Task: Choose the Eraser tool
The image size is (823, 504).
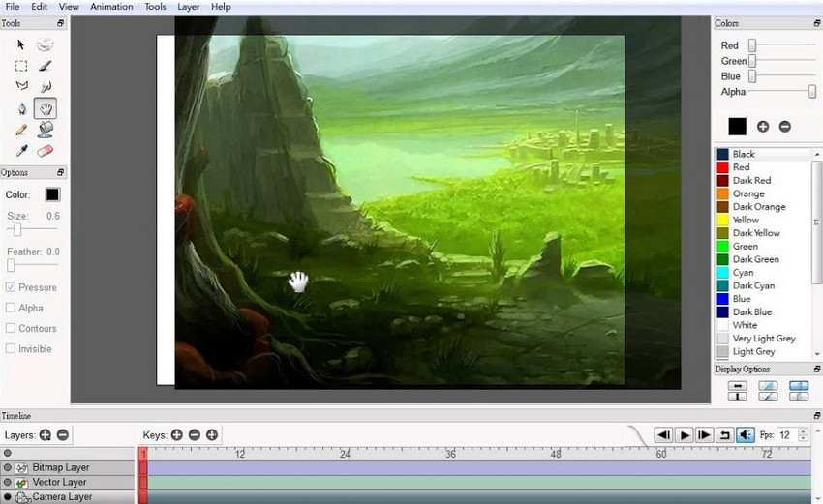Action: tap(46, 151)
